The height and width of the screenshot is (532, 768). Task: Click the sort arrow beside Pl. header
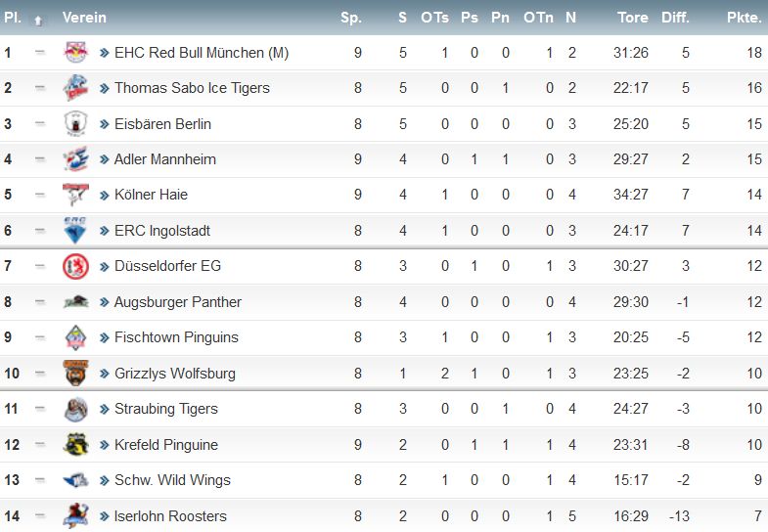38,21
